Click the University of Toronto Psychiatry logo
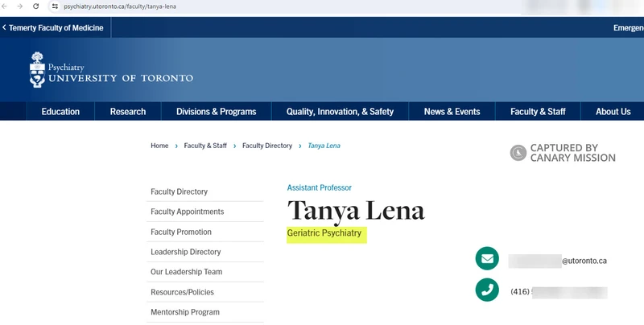Screen dimensions: 644x325 111,70
